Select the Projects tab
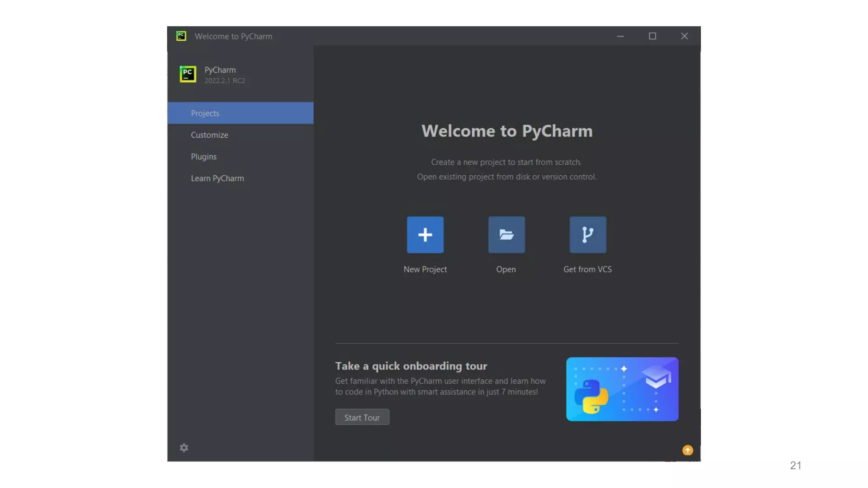 tap(240, 113)
